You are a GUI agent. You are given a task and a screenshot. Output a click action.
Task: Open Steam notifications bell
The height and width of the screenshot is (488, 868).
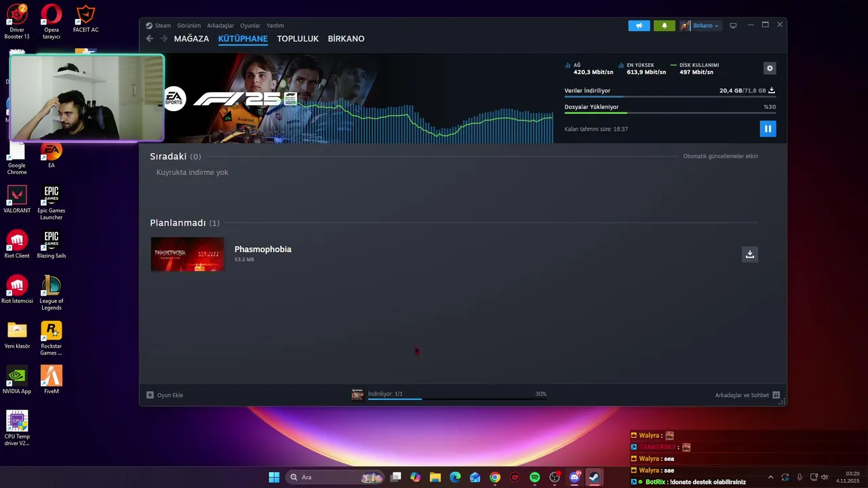tap(664, 26)
